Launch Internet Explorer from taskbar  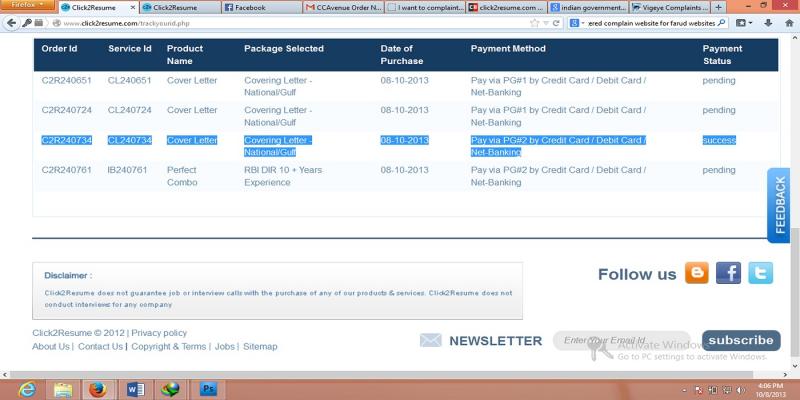[x=27, y=390]
